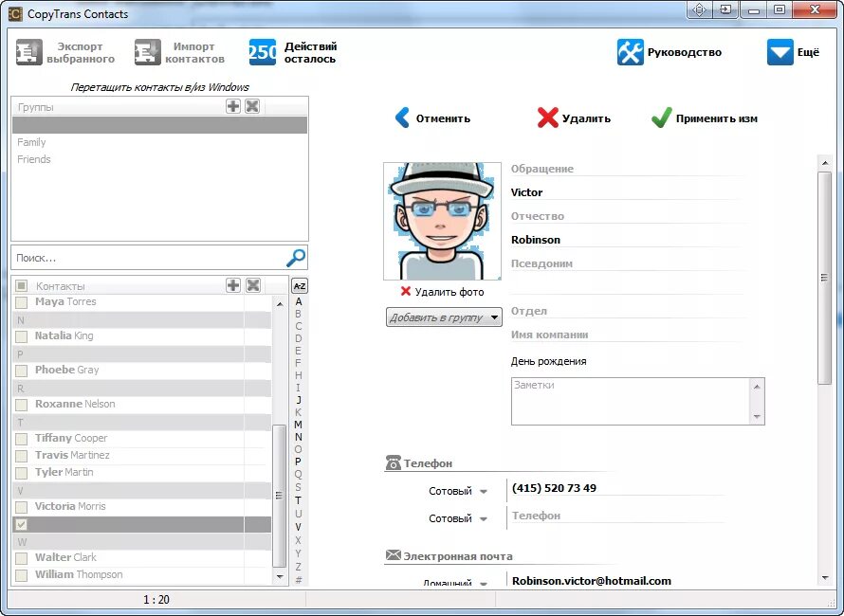Click the Import contacts (Импорт контактов) icon
The image size is (844, 616).
pos(148,52)
